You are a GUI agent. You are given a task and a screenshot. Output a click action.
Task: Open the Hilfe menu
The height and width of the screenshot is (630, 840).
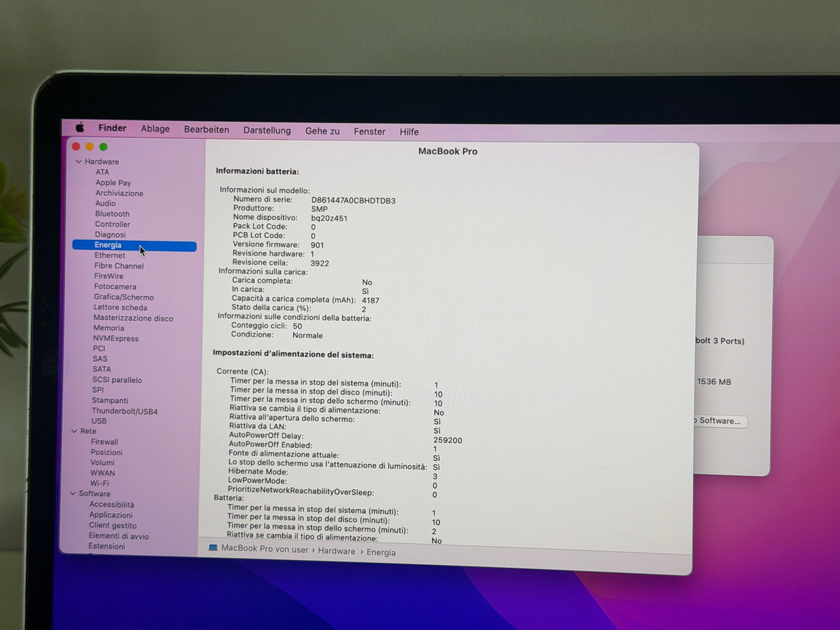[409, 132]
